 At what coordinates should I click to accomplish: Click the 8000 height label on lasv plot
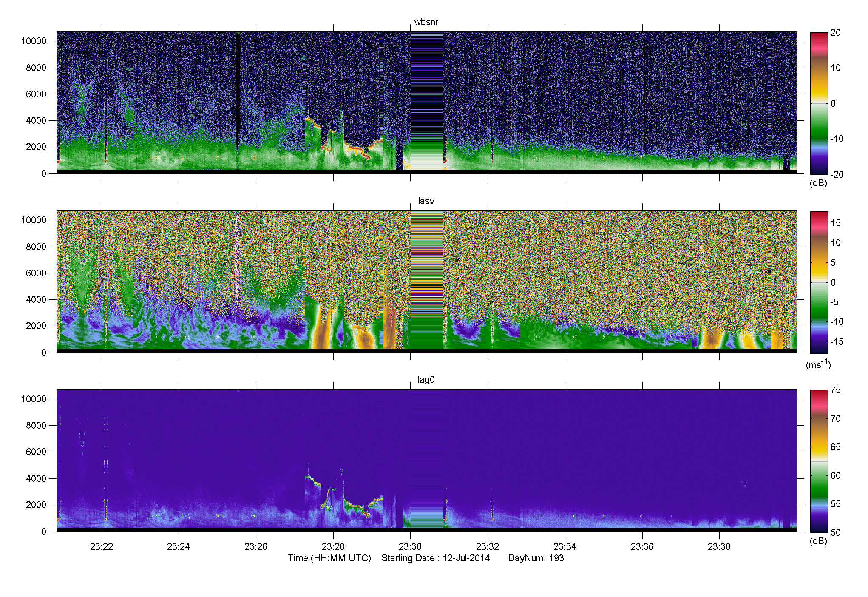coord(36,247)
